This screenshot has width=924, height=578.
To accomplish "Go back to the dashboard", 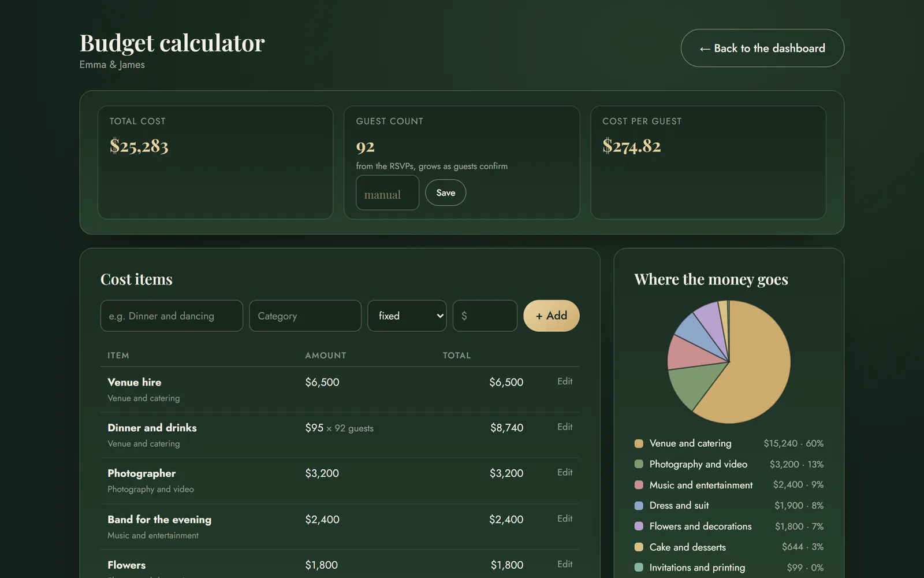I will click(762, 48).
